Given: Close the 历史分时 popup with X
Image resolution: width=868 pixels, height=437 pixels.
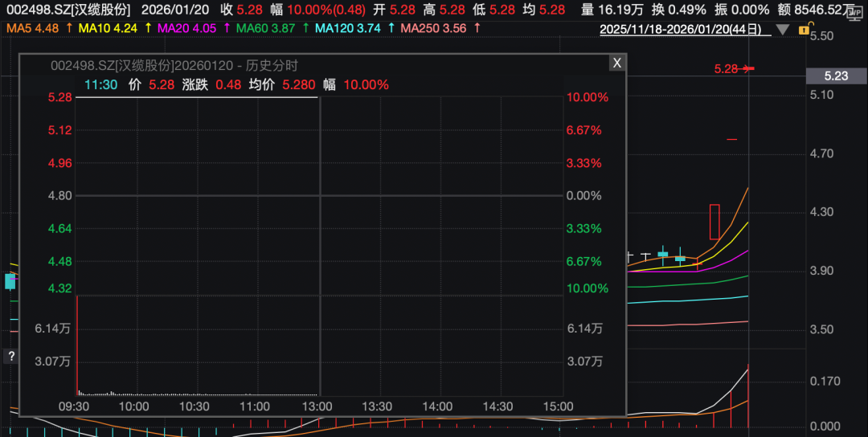Looking at the screenshot, I should point(616,63).
